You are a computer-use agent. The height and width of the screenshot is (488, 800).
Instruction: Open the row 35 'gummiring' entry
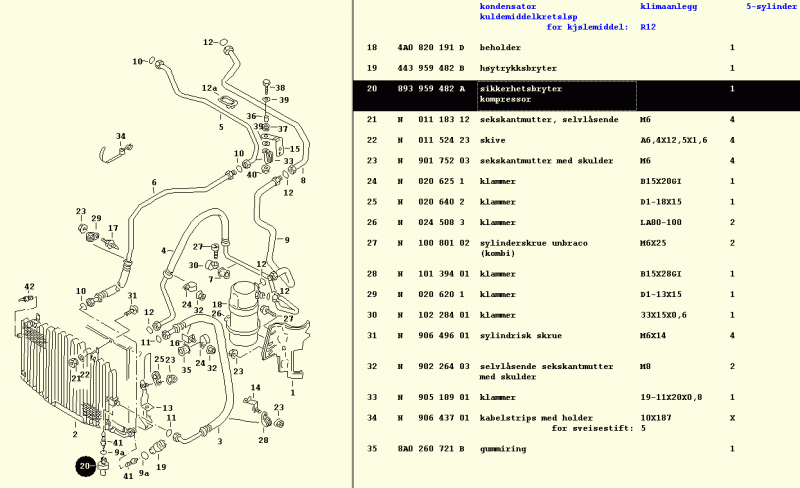tap(502, 449)
